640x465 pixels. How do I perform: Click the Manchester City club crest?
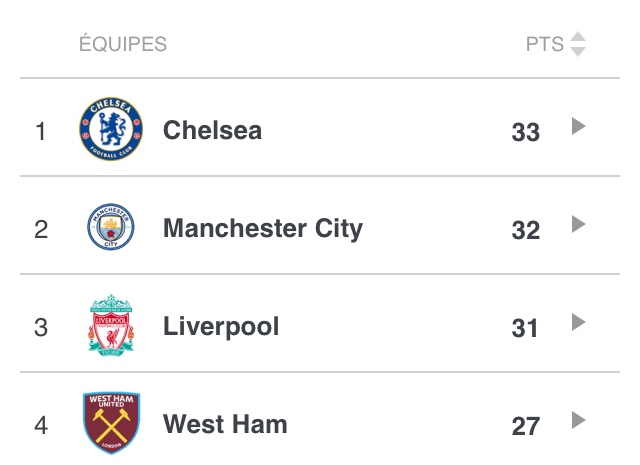click(x=110, y=228)
